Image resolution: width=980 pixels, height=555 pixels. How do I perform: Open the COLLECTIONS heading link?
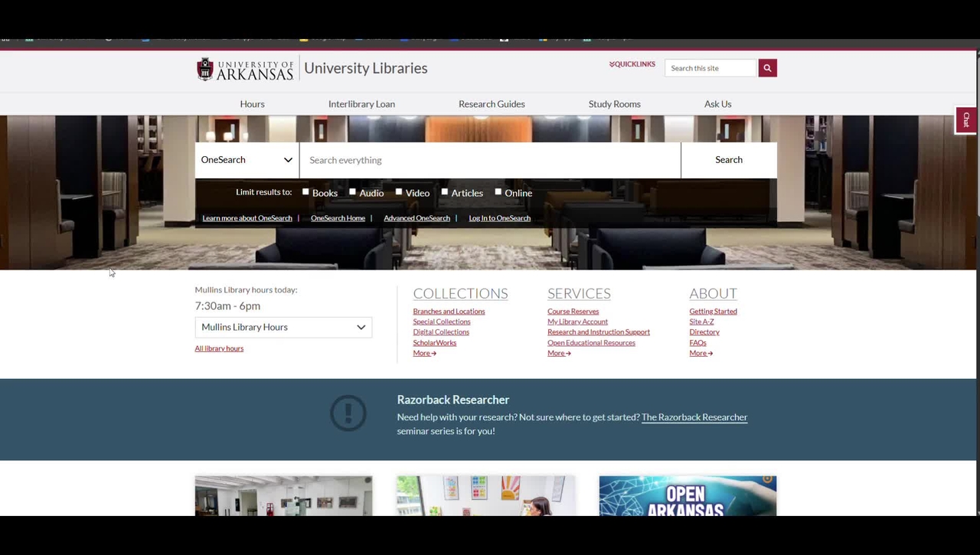click(460, 293)
